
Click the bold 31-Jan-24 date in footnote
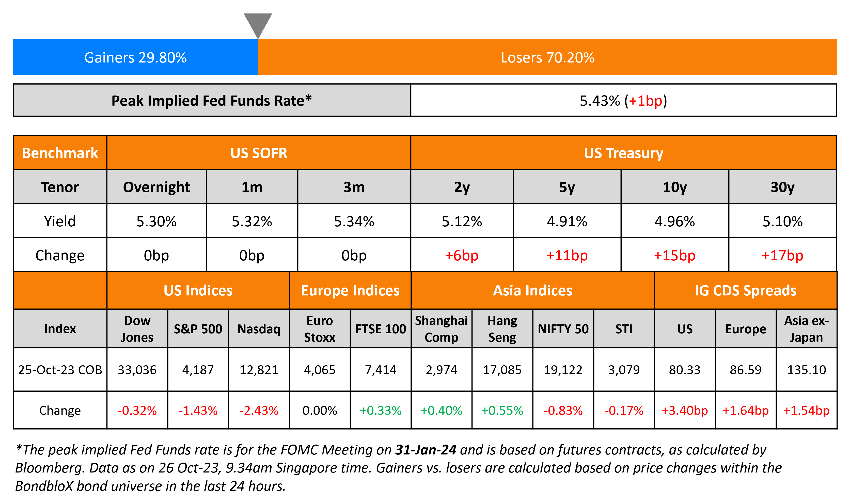(426, 450)
